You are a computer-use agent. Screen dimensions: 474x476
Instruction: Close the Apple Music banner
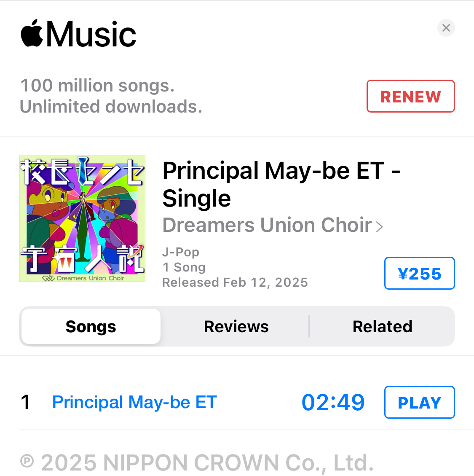point(446,28)
